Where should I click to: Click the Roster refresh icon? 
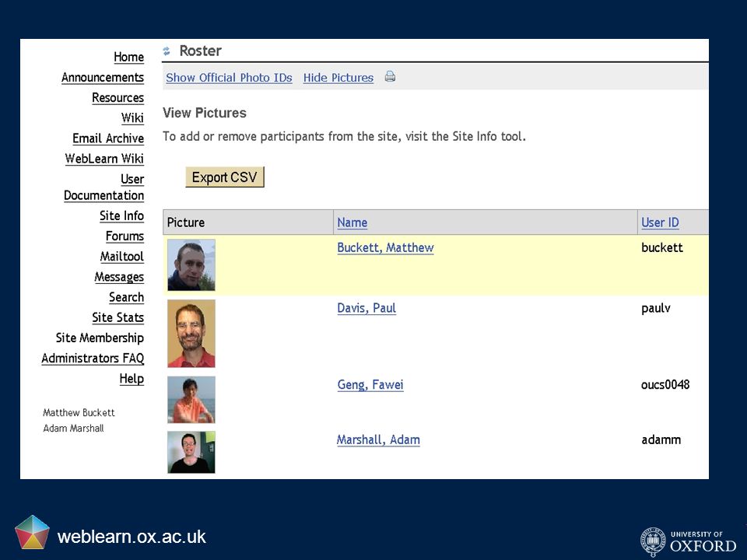[x=167, y=51]
